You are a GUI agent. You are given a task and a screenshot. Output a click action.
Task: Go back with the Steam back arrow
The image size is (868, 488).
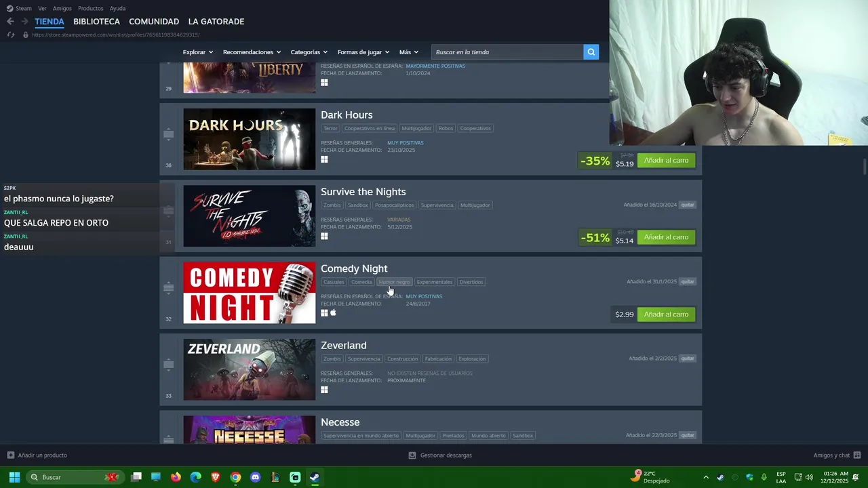click(x=10, y=22)
